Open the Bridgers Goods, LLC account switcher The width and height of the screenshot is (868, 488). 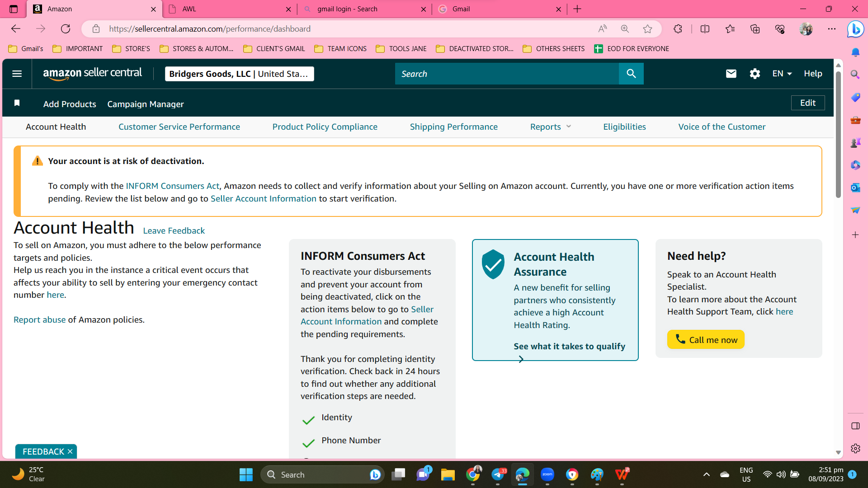[x=239, y=74]
